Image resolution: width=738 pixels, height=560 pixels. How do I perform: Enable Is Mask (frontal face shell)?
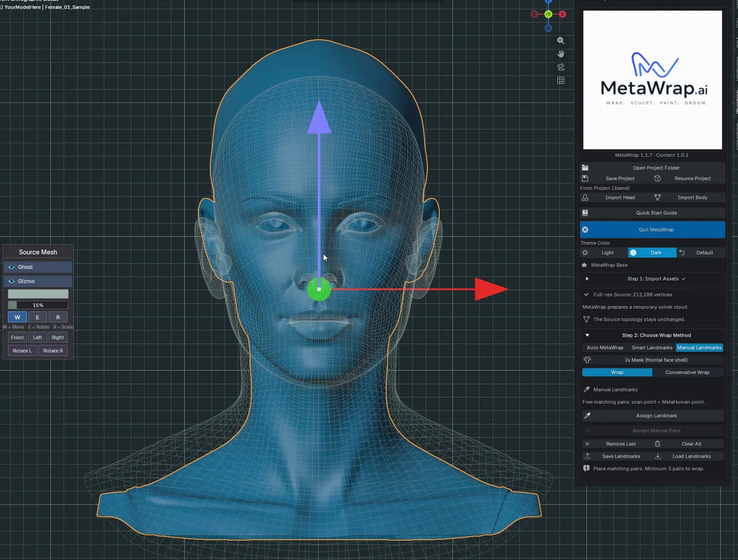point(652,360)
